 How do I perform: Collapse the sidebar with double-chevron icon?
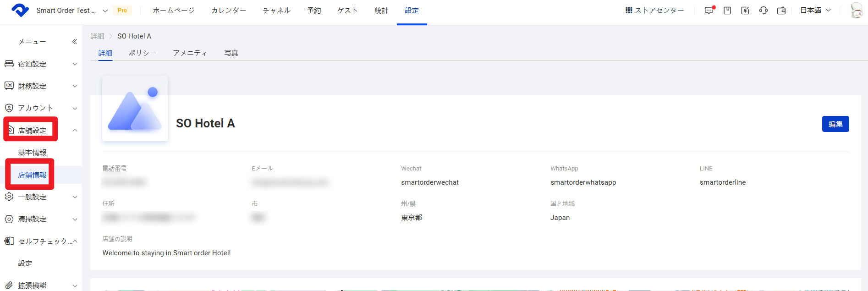(74, 42)
